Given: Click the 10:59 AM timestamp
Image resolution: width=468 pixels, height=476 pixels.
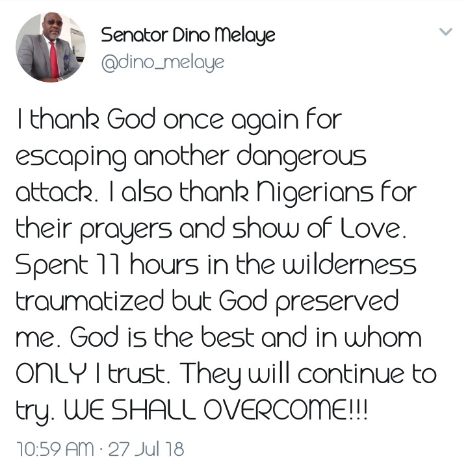Looking at the screenshot, I should [x=55, y=449].
